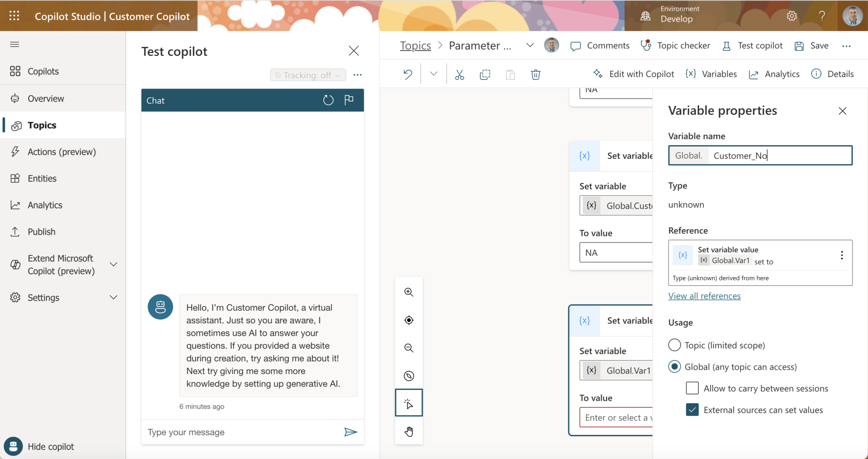Image resolution: width=868 pixels, height=459 pixels.
Task: Expand topic name dropdown chevron
Action: (530, 45)
